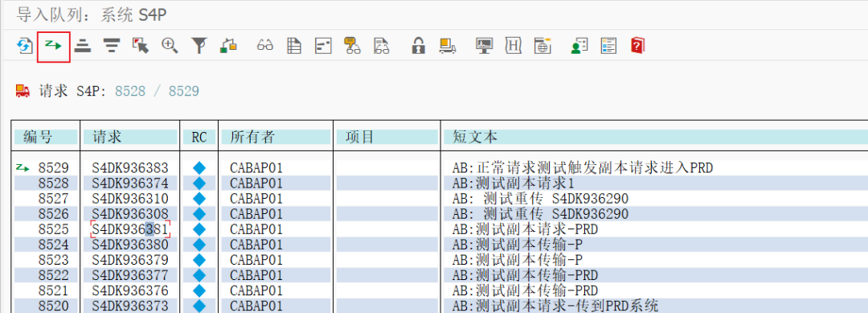Select request number 8526
The image size is (868, 313).
[54, 214]
